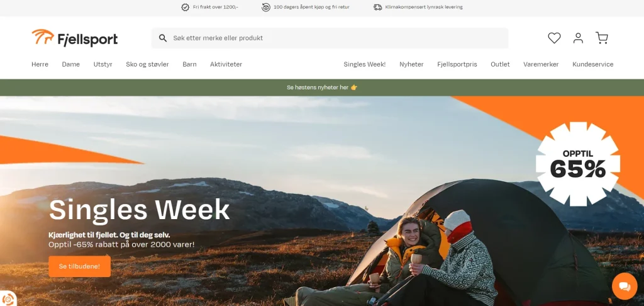This screenshot has width=644, height=306.
Task: Open the orange chat bubble
Action: click(x=625, y=286)
